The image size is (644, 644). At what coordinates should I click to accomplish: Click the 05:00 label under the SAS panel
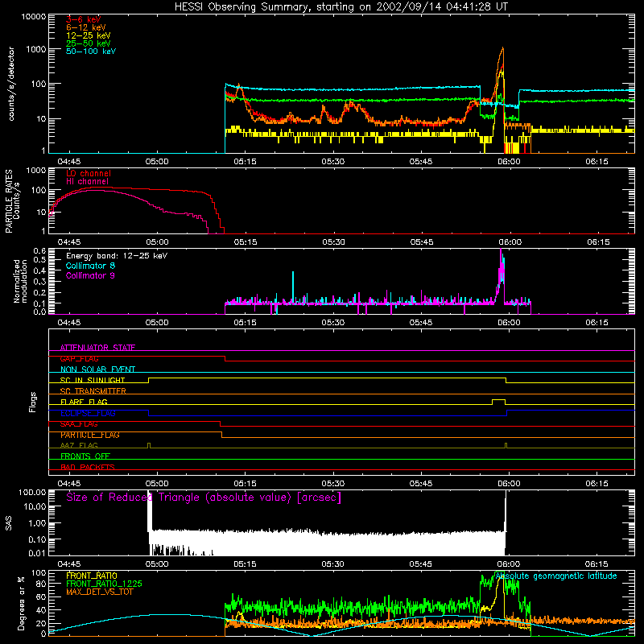[x=157, y=564]
